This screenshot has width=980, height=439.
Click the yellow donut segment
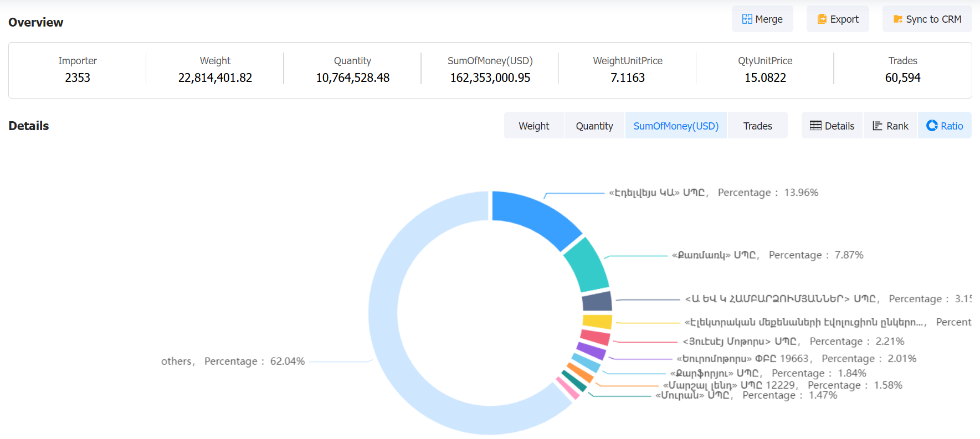597,321
